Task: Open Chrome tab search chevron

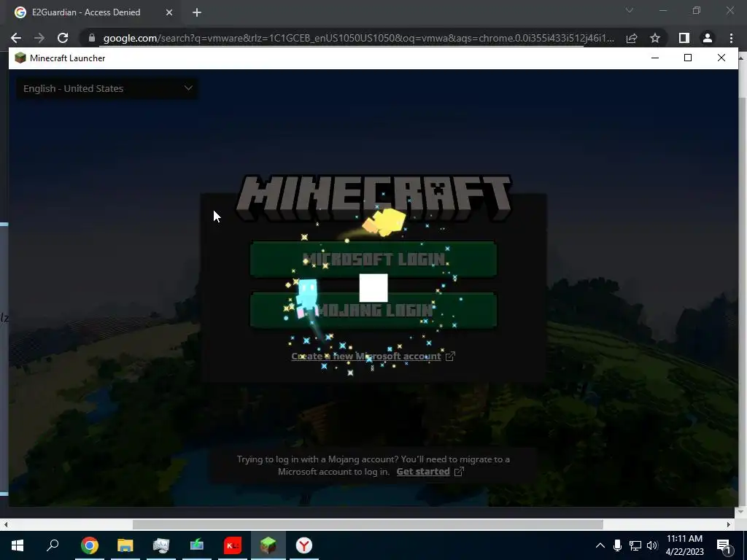Action: (x=630, y=10)
